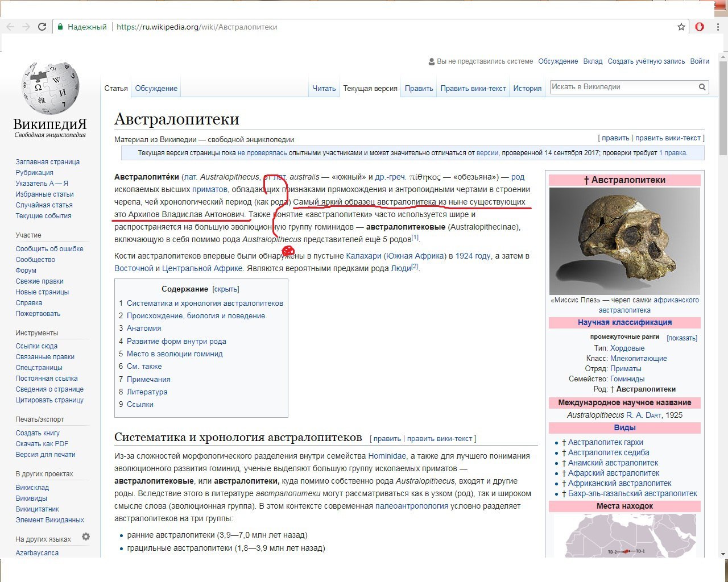Click the Wikipedia globe logo
This screenshot has width=728, height=582.
tap(50, 88)
